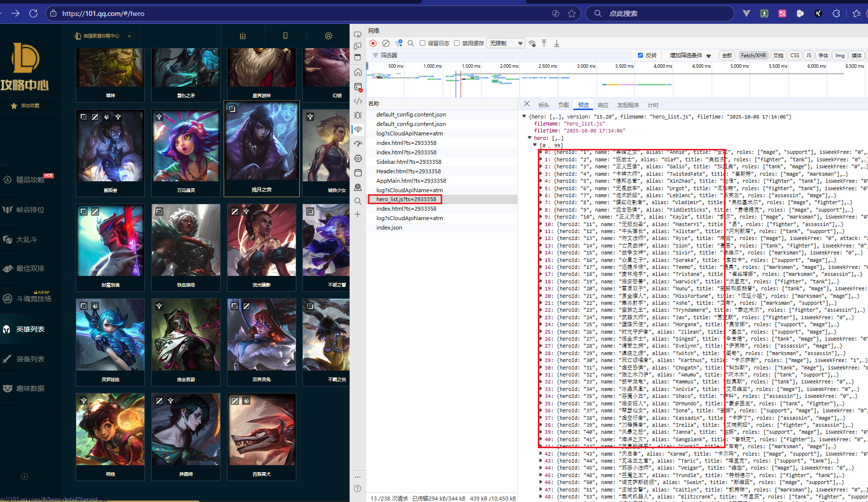Viewport: 868px width, 502px height.
Task: Open the 百裂冥犬 hero card
Action: pos(261,437)
